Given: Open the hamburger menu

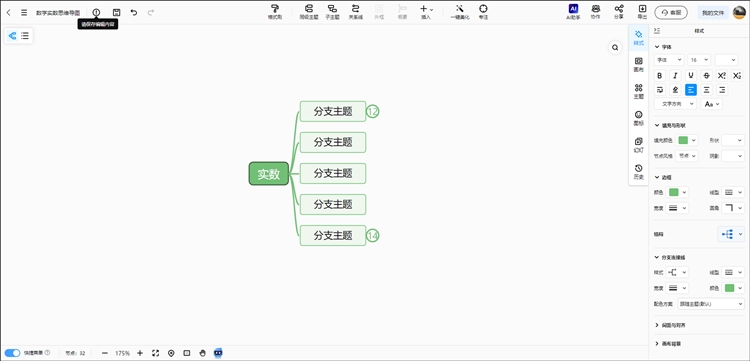Looking at the screenshot, I should [x=24, y=12].
